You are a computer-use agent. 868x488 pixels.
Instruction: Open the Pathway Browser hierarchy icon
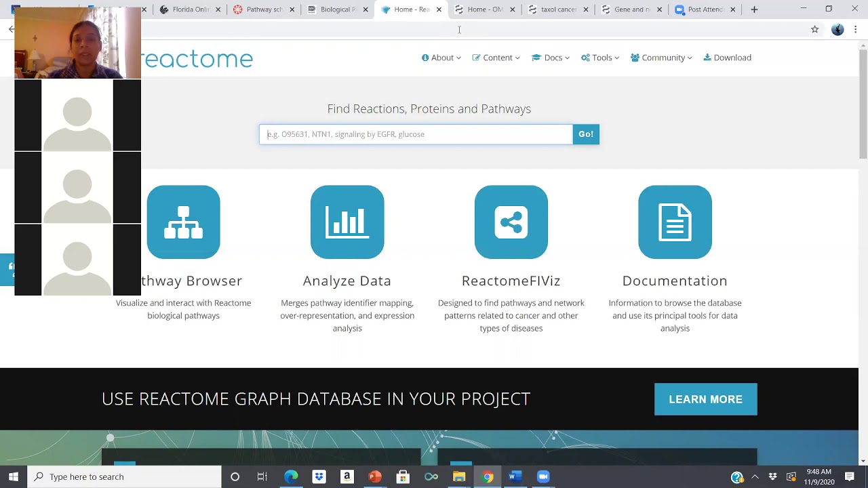pos(183,222)
